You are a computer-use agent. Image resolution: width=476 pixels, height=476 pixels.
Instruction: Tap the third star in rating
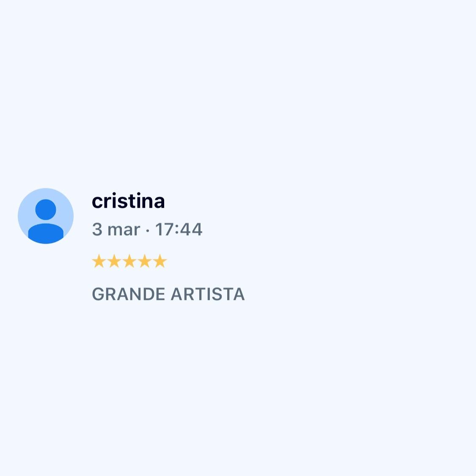129,261
